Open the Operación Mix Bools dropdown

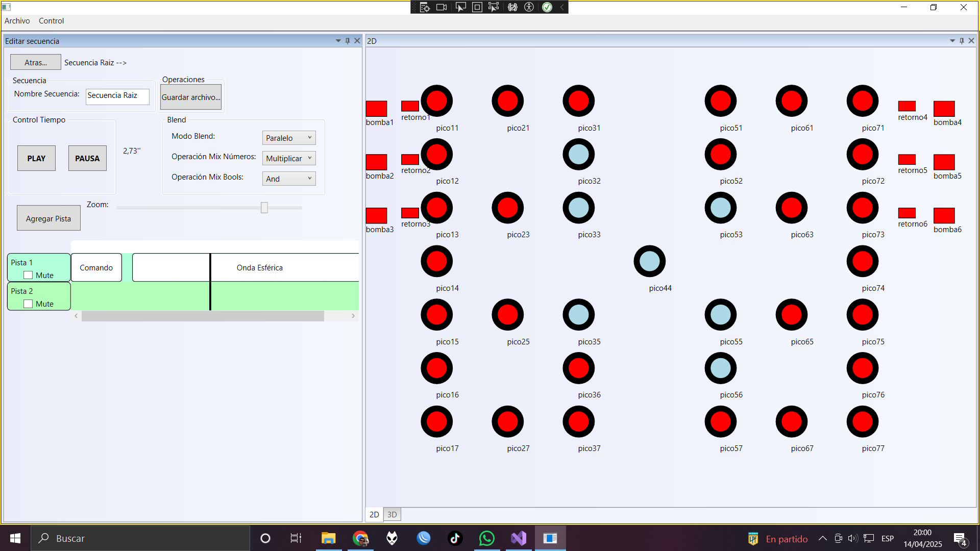pyautogui.click(x=289, y=179)
